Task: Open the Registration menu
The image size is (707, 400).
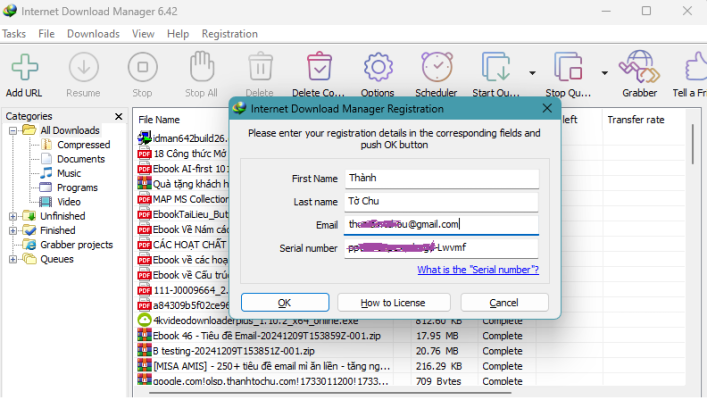Action: click(x=229, y=33)
